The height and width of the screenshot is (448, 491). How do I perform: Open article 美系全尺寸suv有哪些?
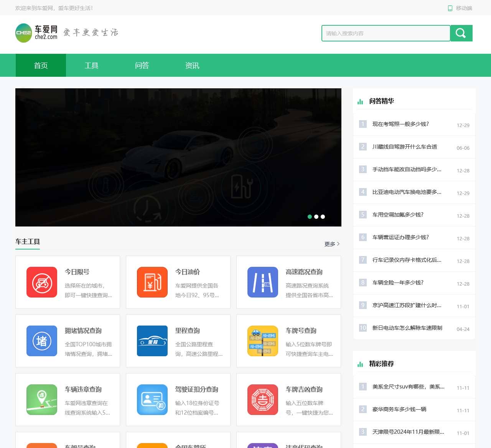point(408,387)
